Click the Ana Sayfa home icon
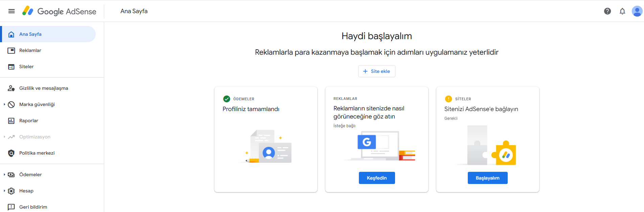Viewport: 644px width, 212px height. (x=11, y=34)
